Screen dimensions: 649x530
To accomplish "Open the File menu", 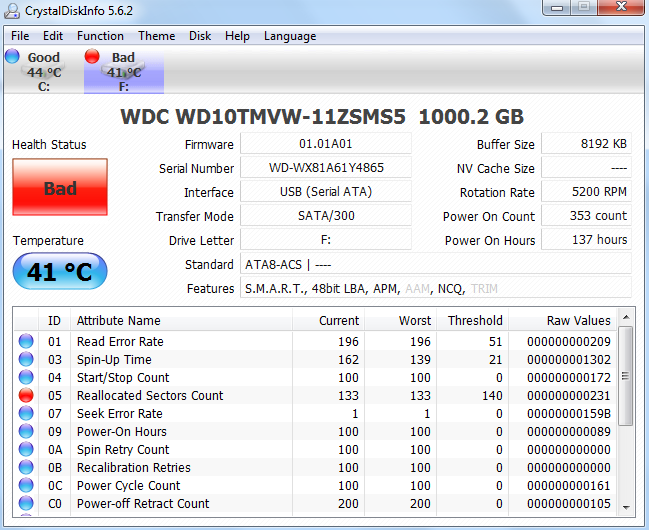I will tap(20, 36).
